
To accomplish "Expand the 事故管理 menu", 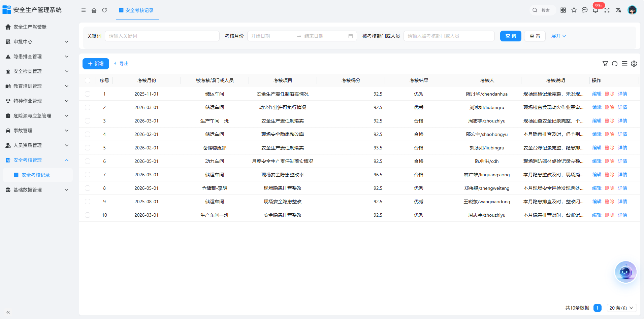I will point(37,131).
